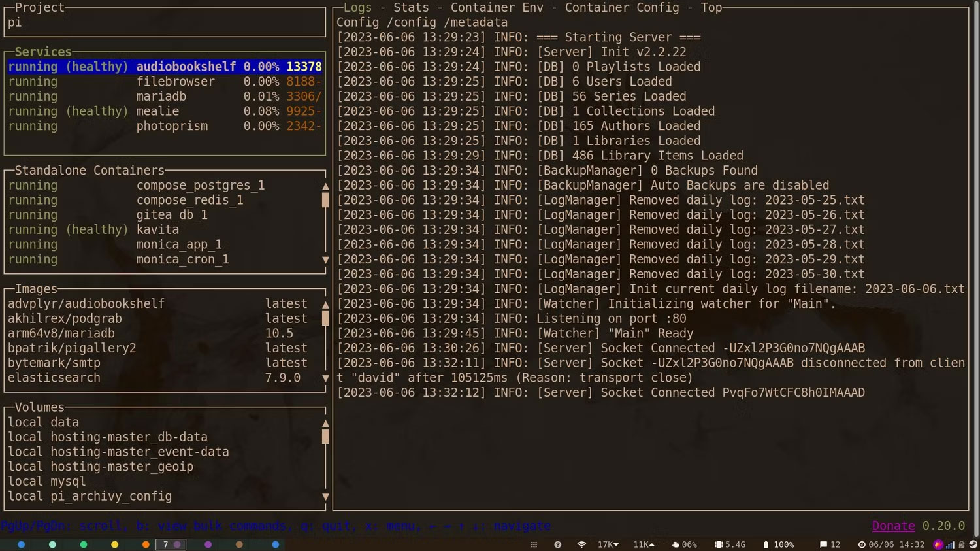This screenshot has height=551, width=980.
Task: Click the Volumes panel scroll up arrow
Action: (325, 423)
